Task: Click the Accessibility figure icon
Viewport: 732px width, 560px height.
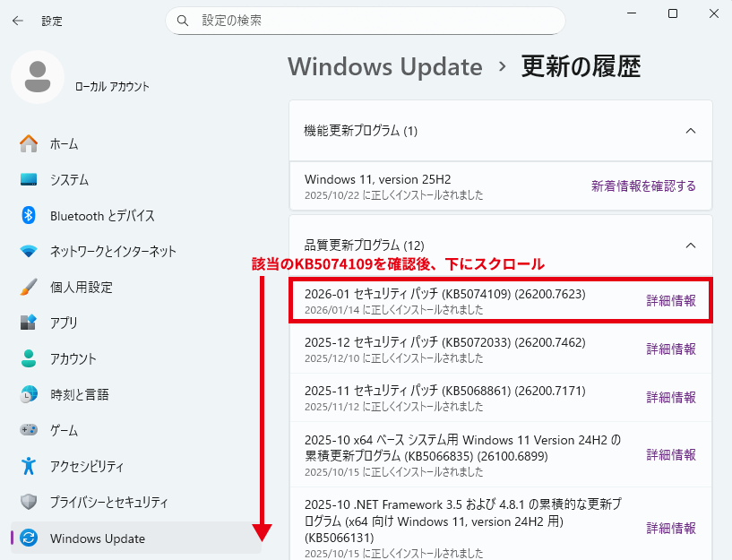Action: pyautogui.click(x=29, y=466)
